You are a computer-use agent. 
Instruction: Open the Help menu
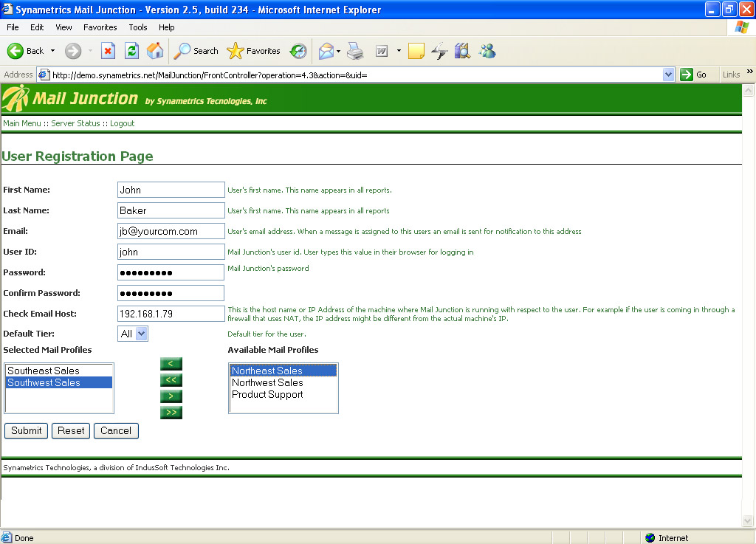(x=166, y=27)
